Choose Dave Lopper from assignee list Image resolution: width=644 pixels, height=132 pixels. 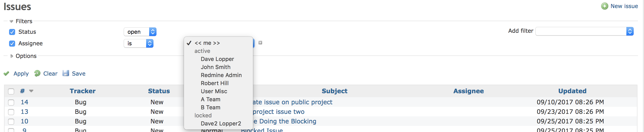pyautogui.click(x=217, y=59)
